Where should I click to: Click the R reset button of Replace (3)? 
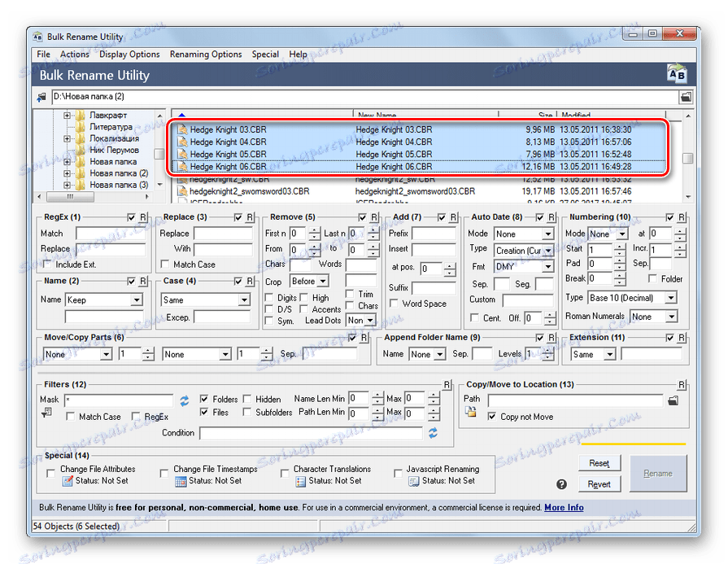[250, 217]
